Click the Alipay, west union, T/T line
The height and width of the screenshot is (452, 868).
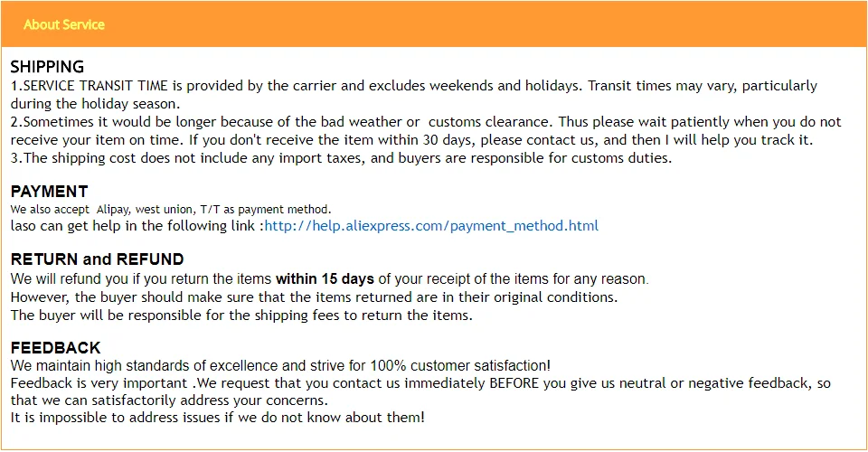point(171,209)
